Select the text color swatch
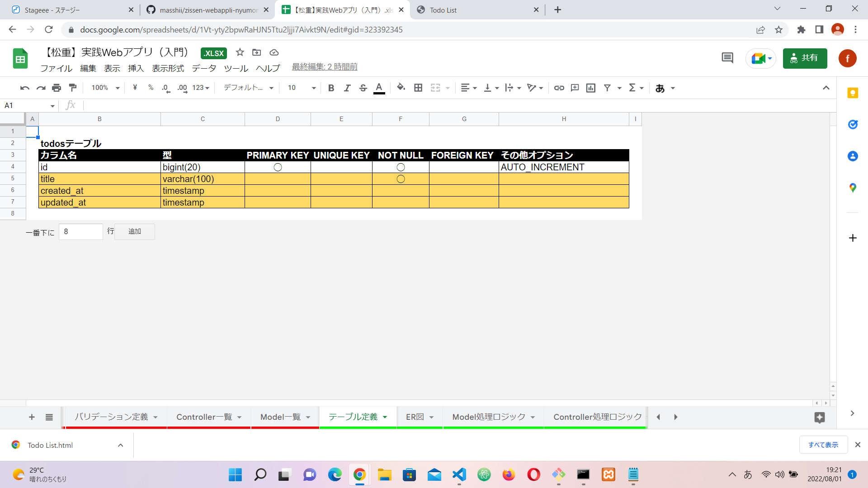The width and height of the screenshot is (868, 488). 379,88
